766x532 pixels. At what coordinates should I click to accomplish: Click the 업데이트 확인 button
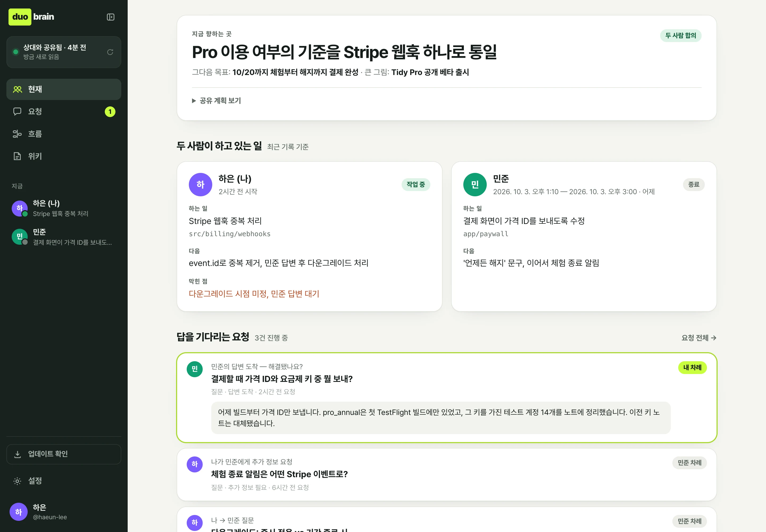tap(64, 454)
